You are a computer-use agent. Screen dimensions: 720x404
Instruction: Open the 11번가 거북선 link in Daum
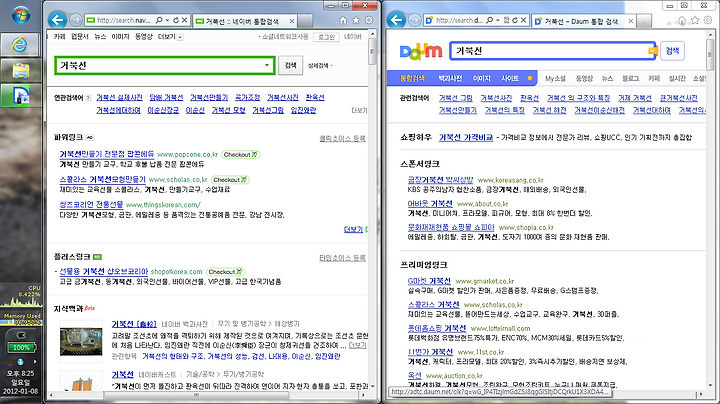point(430,352)
